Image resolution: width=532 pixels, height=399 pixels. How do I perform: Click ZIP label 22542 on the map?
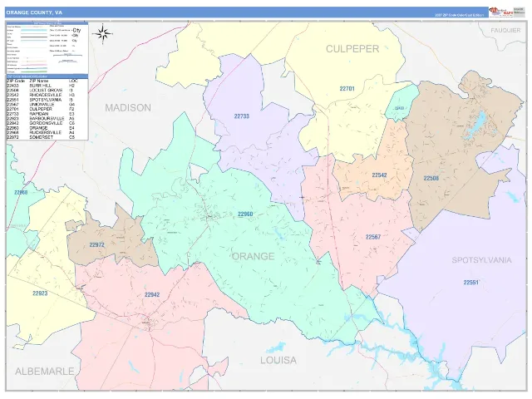coord(379,175)
